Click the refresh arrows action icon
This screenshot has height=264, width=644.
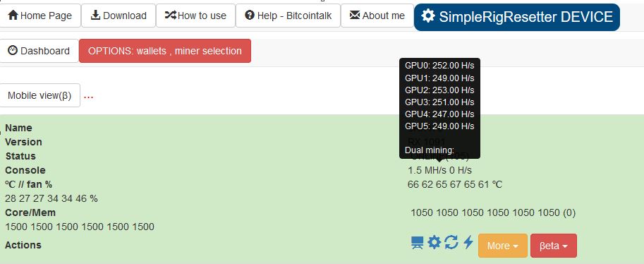(451, 242)
